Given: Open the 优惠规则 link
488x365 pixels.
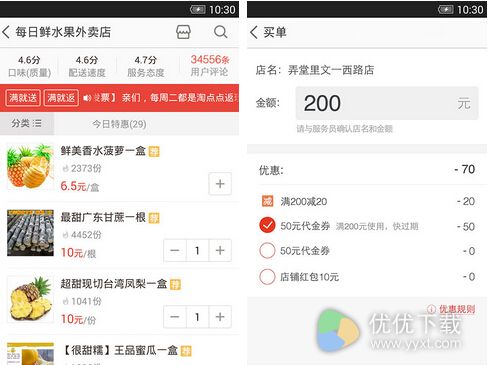Looking at the screenshot, I should (457, 309).
